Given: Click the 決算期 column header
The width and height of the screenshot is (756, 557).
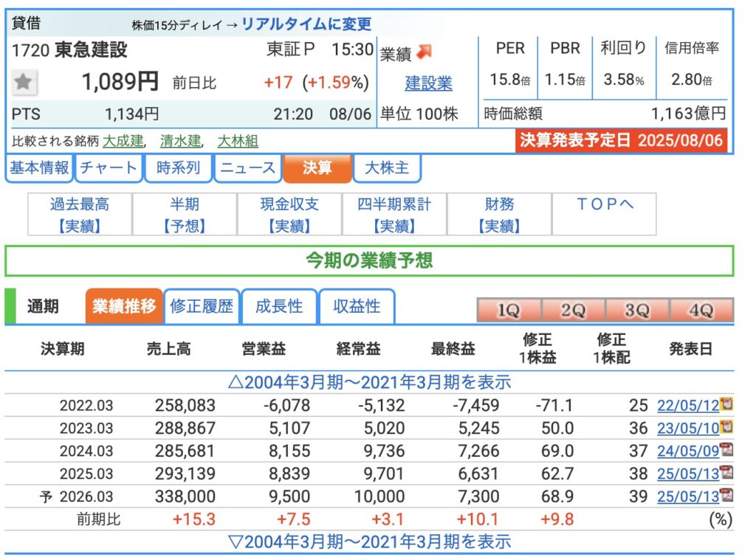Looking at the screenshot, I should point(63,349).
